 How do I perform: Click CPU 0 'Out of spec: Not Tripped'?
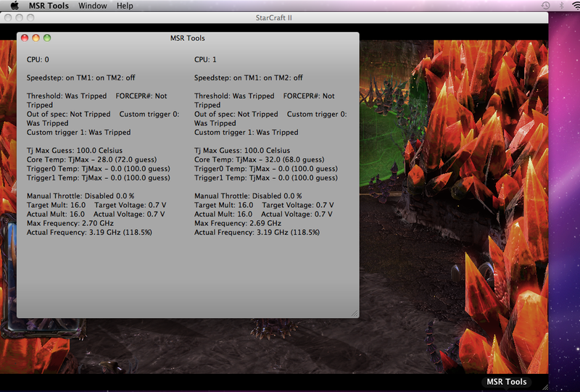point(68,114)
